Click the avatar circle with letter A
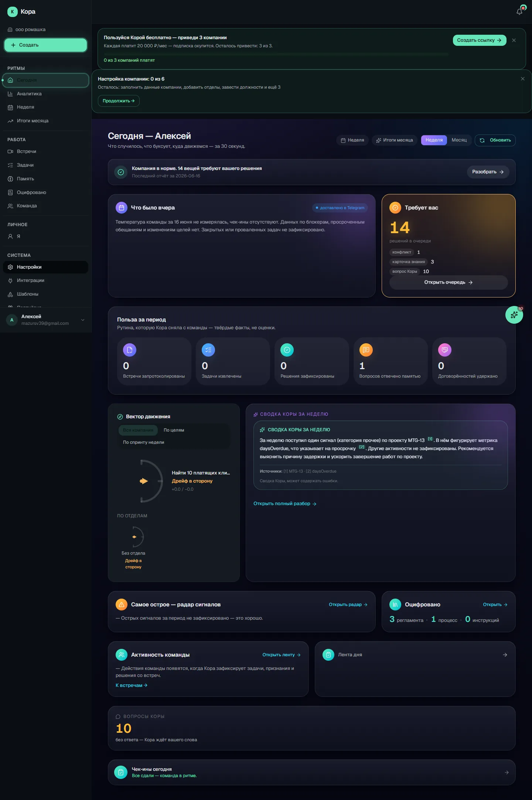This screenshot has width=532, height=800. coord(12,320)
